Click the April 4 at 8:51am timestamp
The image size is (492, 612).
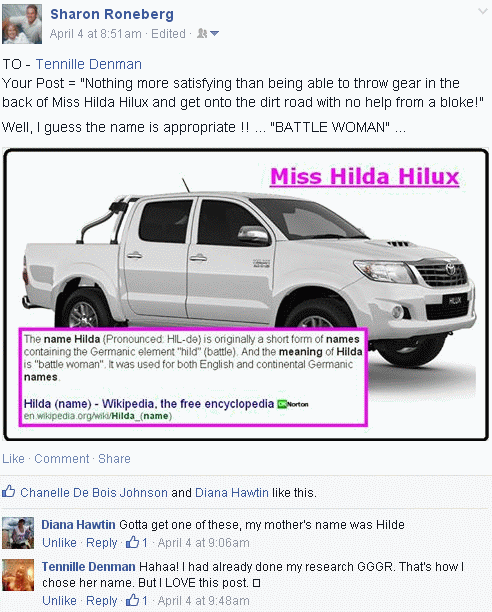96,34
